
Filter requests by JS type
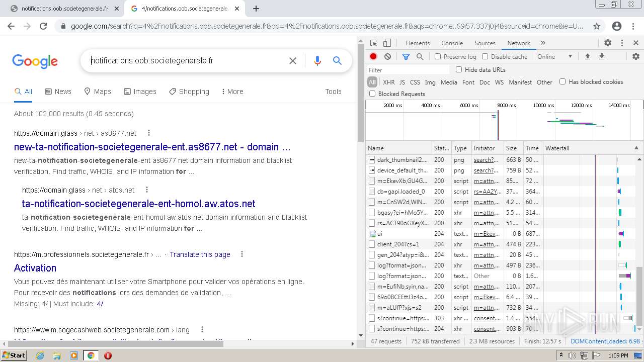tap(402, 82)
